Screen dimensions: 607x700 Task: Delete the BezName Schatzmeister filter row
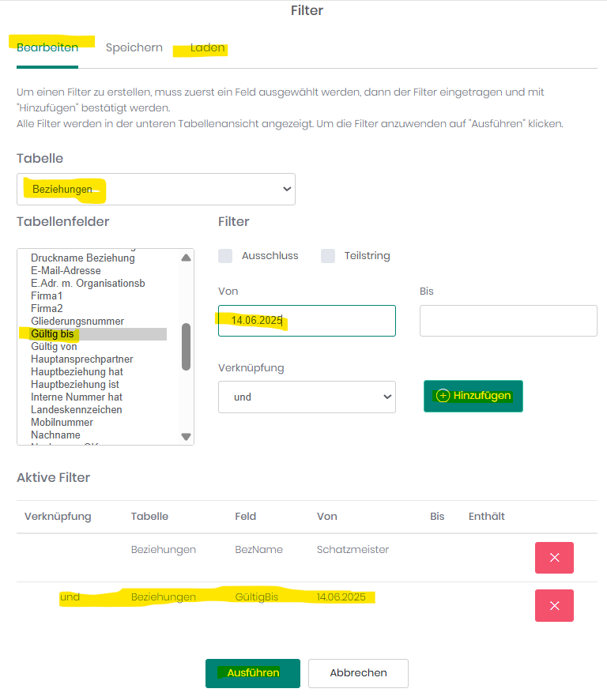pyautogui.click(x=554, y=558)
